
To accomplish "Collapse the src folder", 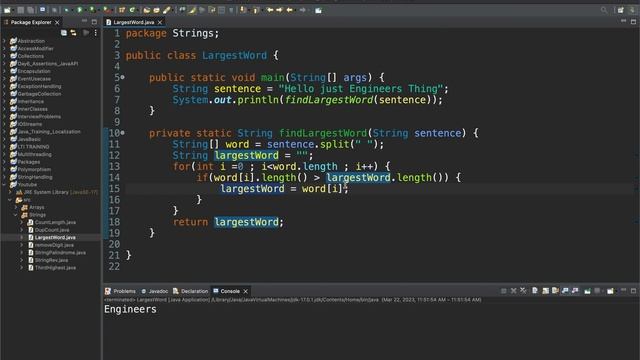I will click(10, 200).
